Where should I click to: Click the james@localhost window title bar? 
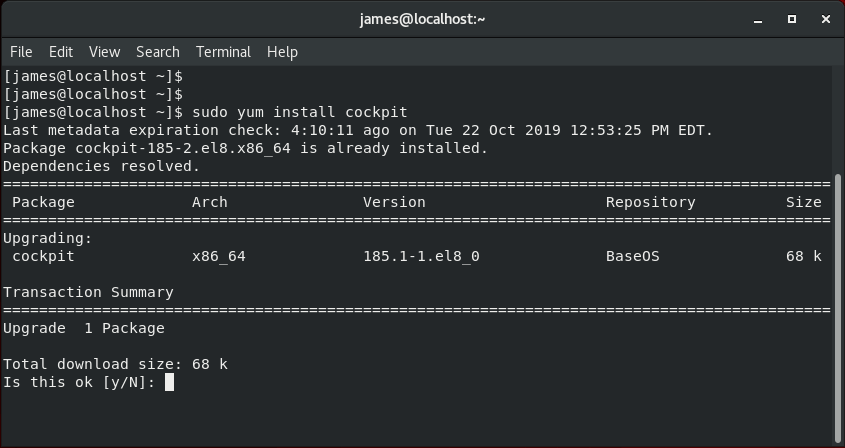pos(422,19)
